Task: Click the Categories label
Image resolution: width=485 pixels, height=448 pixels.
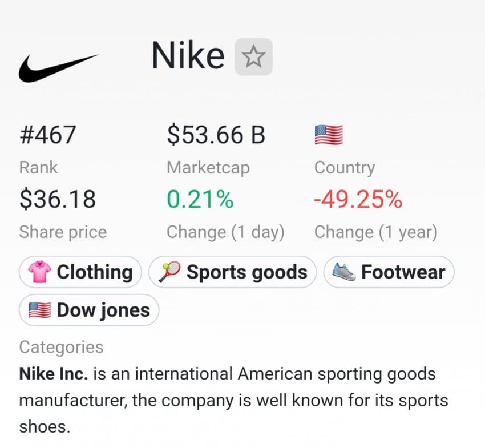Action: point(61,347)
